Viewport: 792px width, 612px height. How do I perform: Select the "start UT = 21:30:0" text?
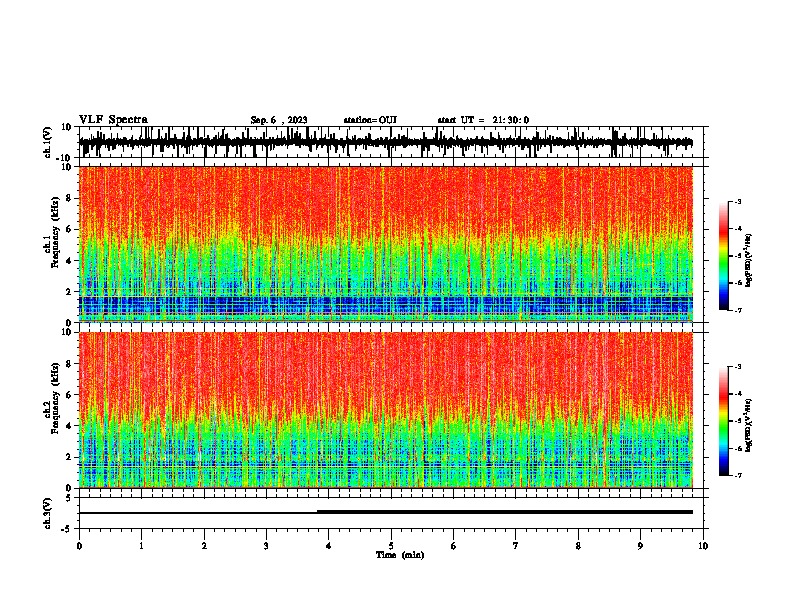483,120
